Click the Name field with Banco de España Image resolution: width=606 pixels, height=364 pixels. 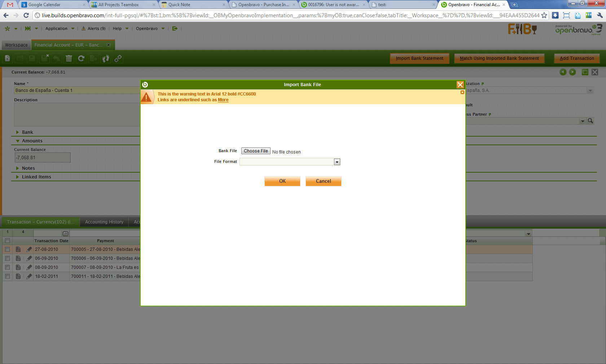[77, 90]
